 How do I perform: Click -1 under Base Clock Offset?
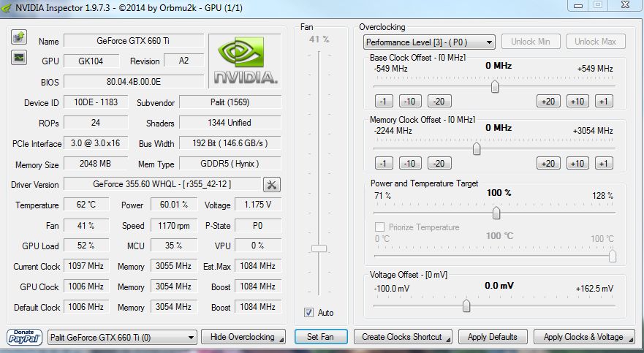384,101
